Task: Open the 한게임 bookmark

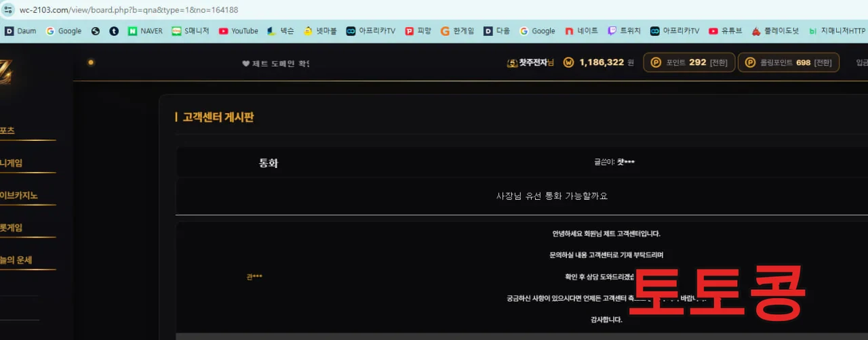Action: point(458,30)
